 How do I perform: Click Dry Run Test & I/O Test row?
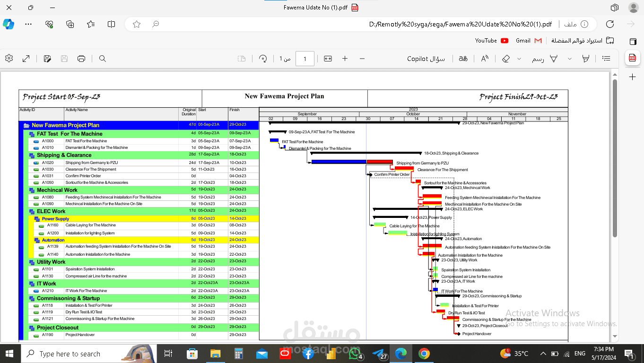144,312
